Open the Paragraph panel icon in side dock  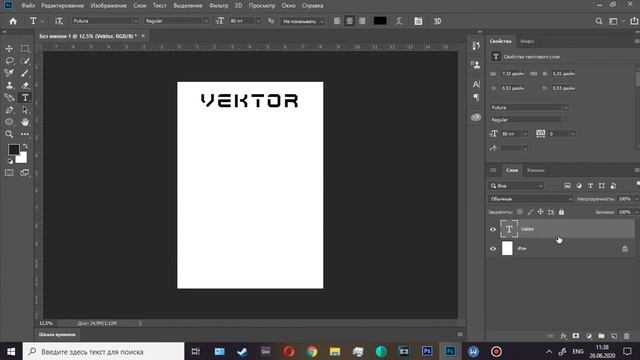[x=476, y=97]
